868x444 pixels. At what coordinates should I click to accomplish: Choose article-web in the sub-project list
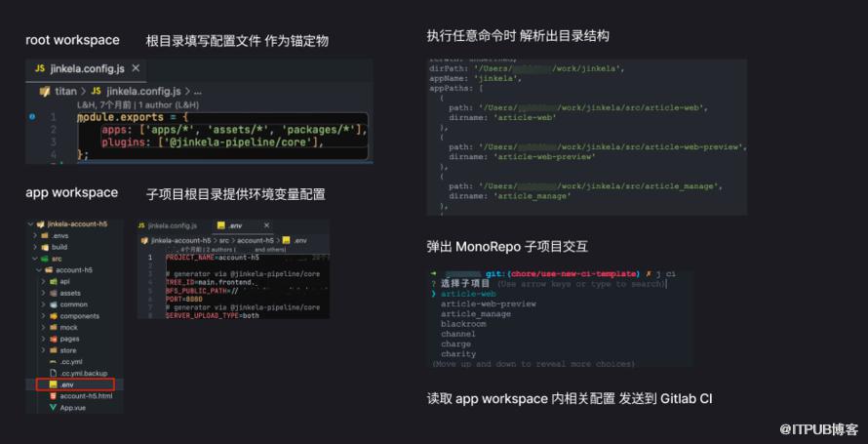coord(468,294)
